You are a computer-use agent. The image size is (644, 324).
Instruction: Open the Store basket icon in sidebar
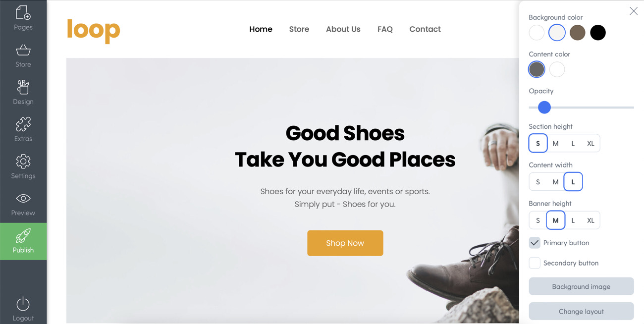point(23,50)
